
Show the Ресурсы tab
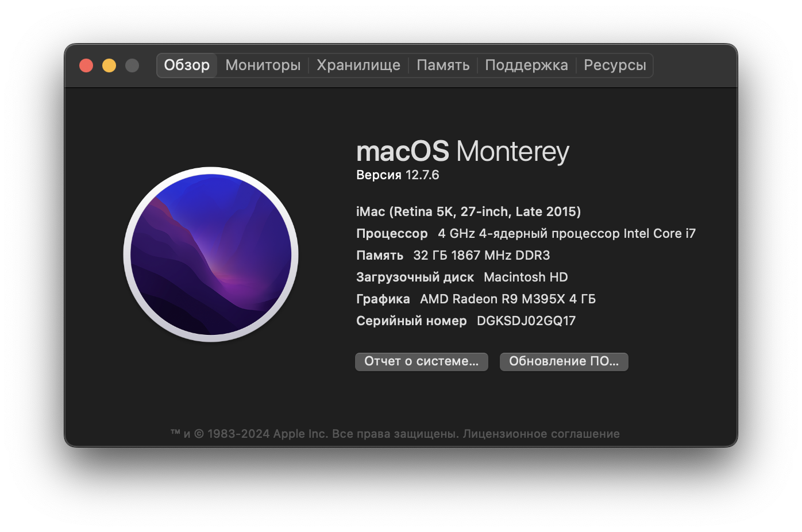pos(615,65)
